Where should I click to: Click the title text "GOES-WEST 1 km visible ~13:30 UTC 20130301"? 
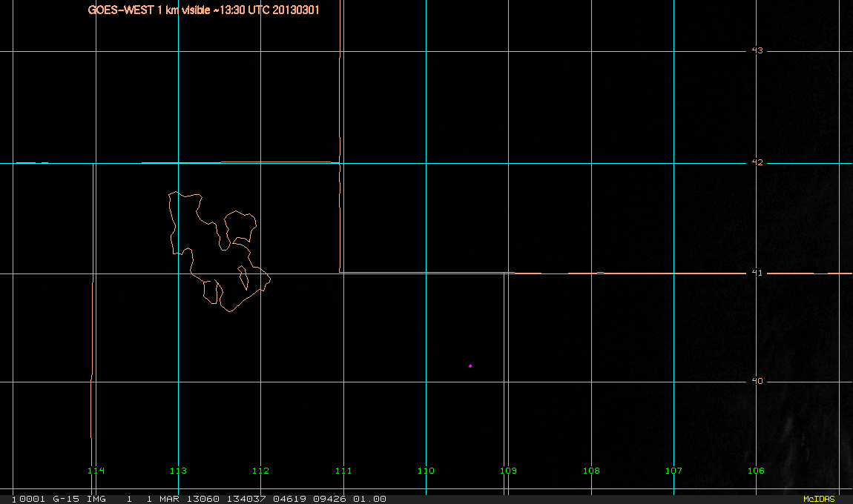(203, 10)
